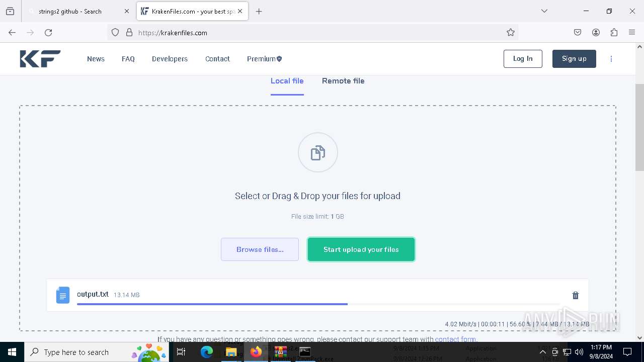Open the FAQ menu item
The image size is (644, 362).
(128, 59)
